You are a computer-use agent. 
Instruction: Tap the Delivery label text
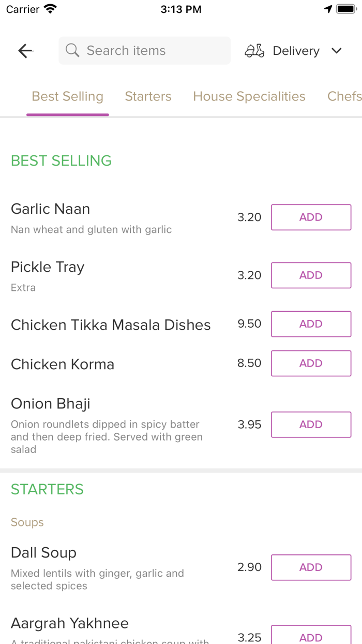[296, 51]
